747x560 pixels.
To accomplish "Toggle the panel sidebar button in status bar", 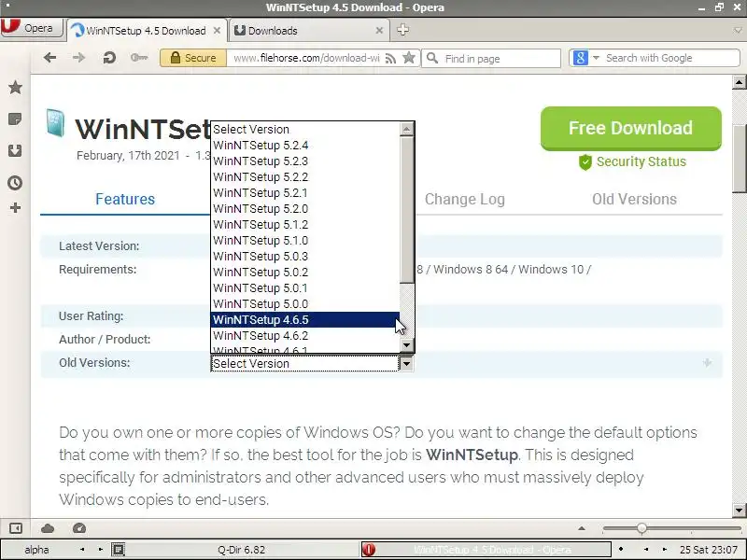I will coord(16,528).
